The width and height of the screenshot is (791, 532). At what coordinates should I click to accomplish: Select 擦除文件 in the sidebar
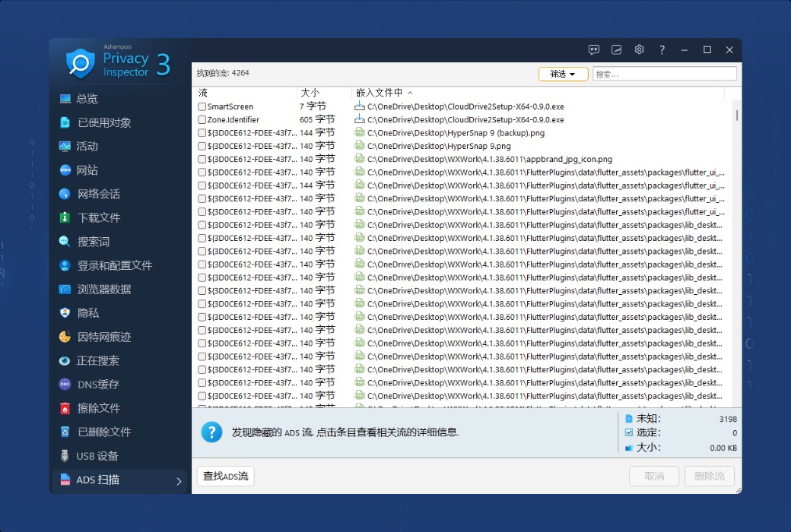click(x=99, y=408)
